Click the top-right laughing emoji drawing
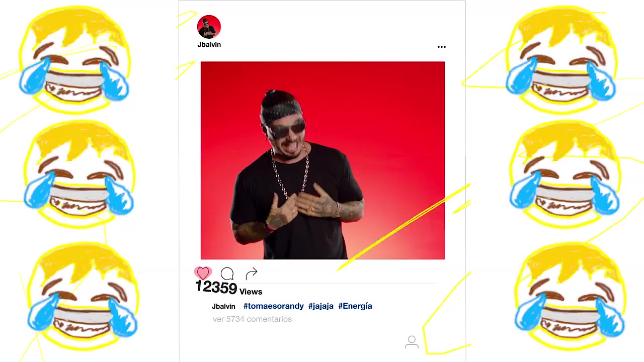Screen dimensions: 644x362 561,59
